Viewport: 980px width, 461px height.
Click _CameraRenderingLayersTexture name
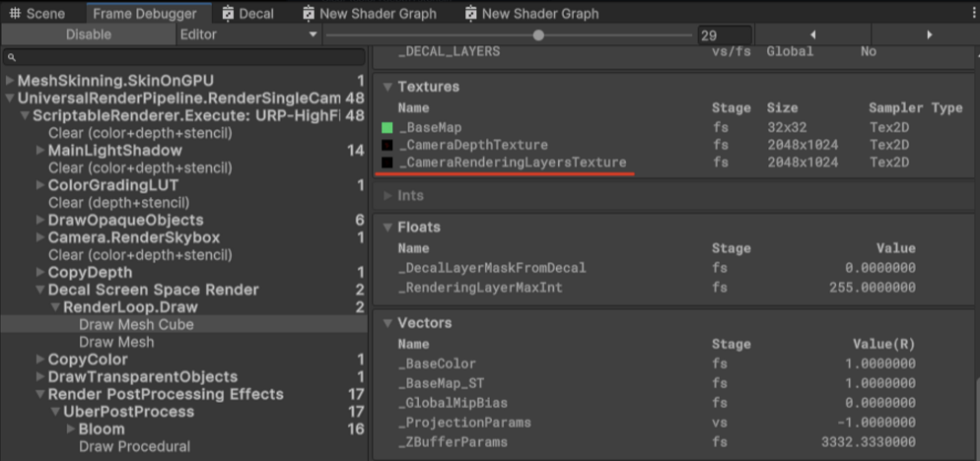click(x=513, y=164)
